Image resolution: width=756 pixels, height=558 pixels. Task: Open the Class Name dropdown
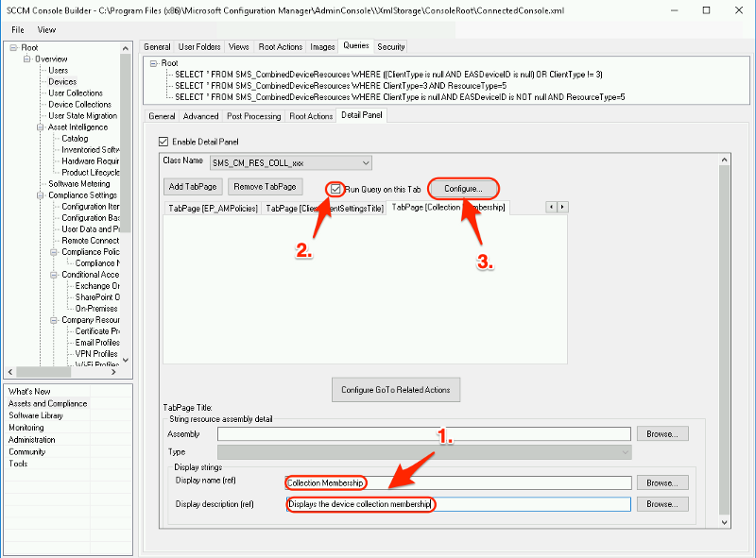[x=365, y=162]
